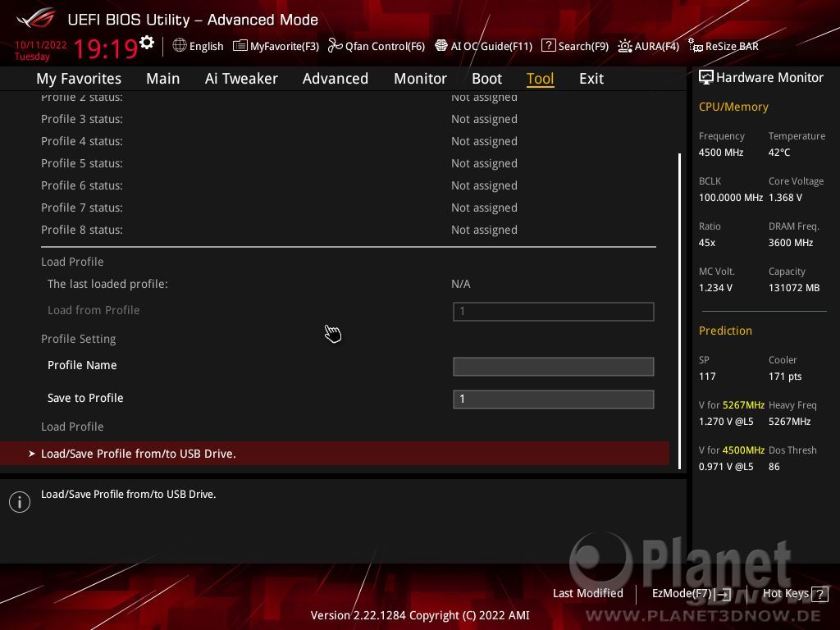Click Search(F9) label
Image resolution: width=840 pixels, height=630 pixels.
tap(583, 47)
